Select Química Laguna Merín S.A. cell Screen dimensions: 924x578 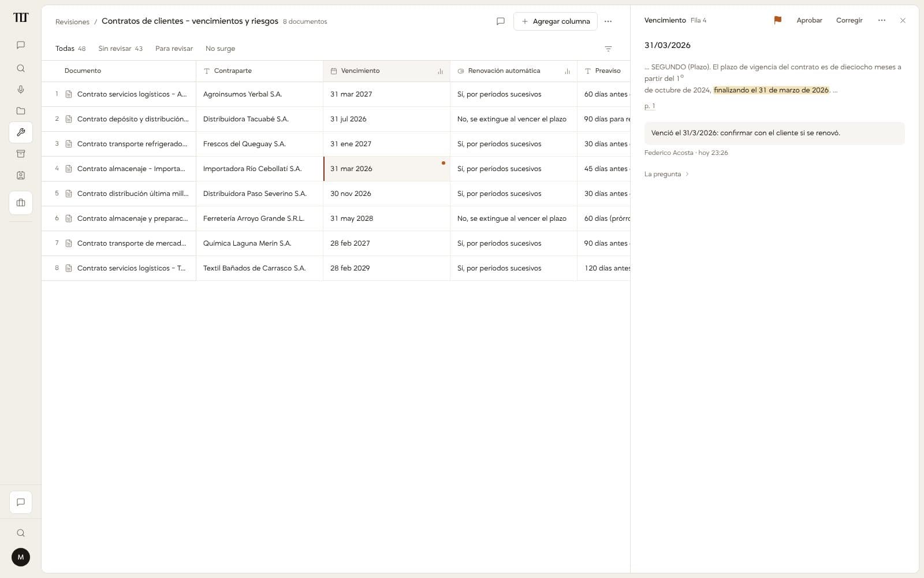(x=259, y=243)
